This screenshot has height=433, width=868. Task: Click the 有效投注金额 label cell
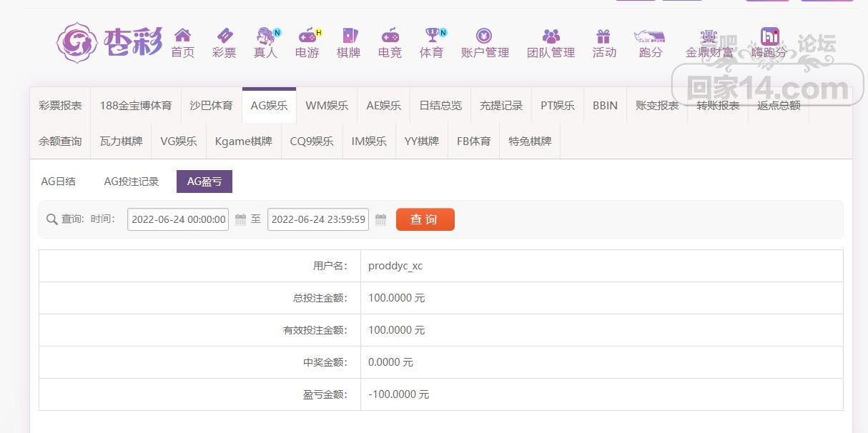[200, 330]
